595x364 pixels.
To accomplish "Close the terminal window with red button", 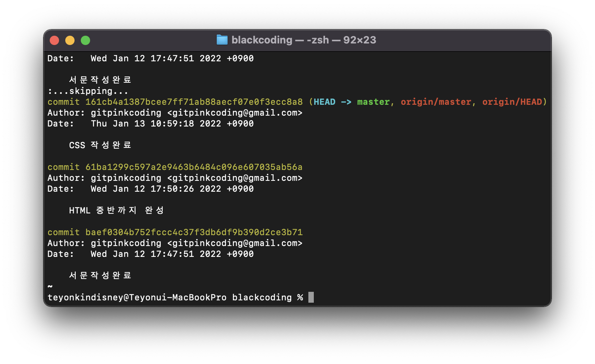I will pyautogui.click(x=54, y=40).
